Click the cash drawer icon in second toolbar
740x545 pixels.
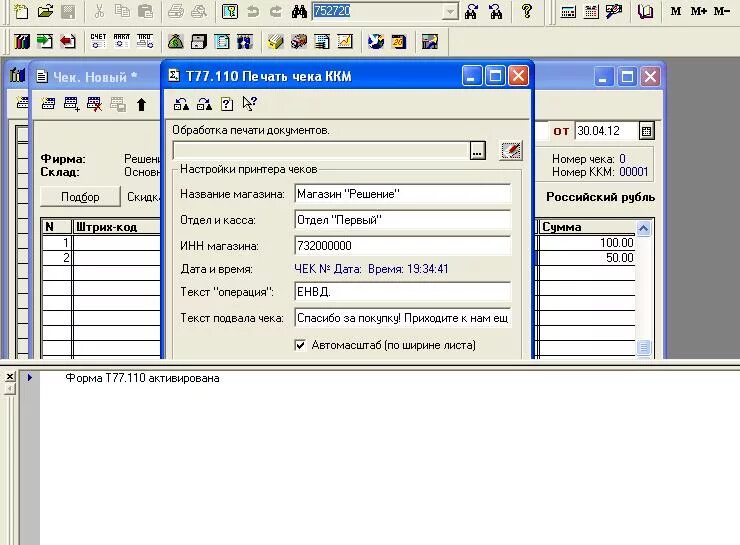199,42
